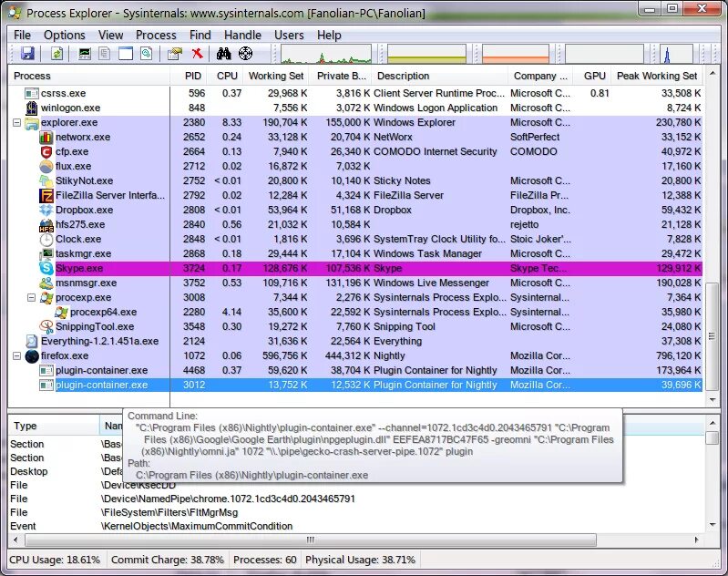This screenshot has height=576, width=728.
Task: Click the orange physical memory graph
Action: click(x=516, y=54)
